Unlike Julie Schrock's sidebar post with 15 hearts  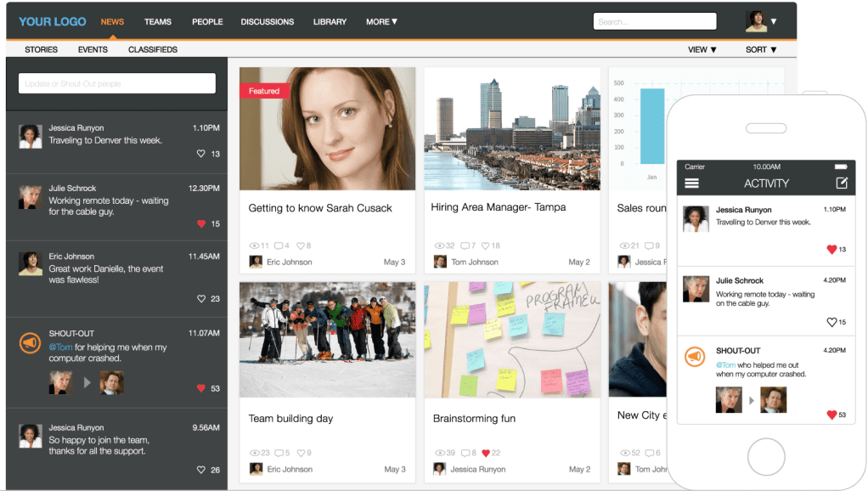point(201,223)
